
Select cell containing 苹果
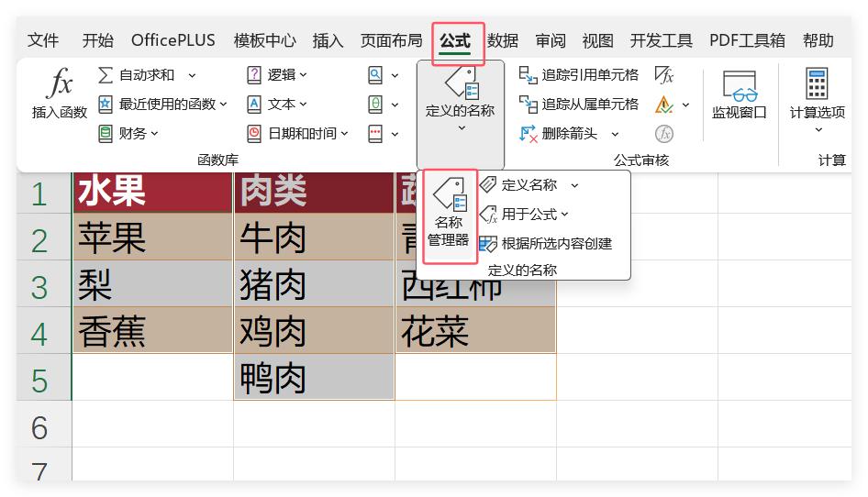[153, 237]
